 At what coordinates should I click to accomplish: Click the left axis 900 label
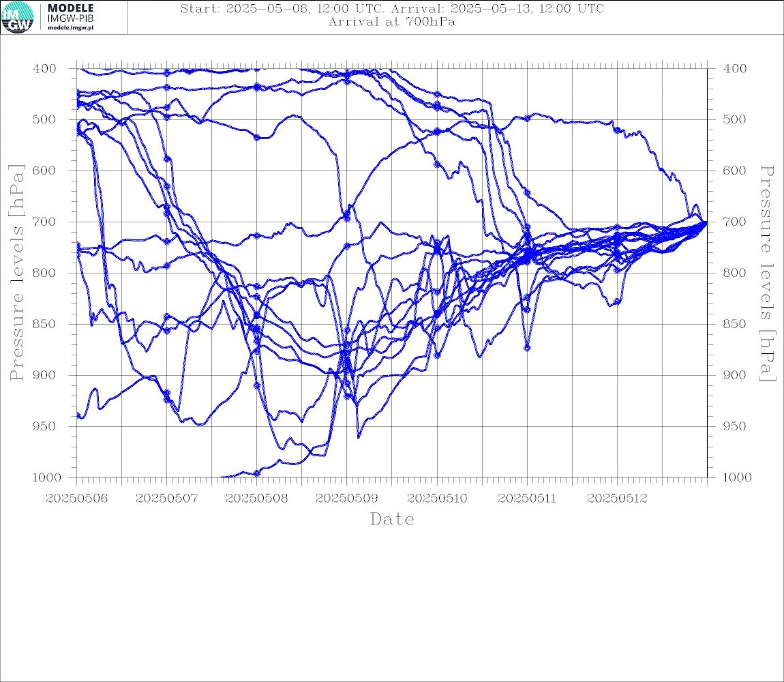pyautogui.click(x=44, y=375)
